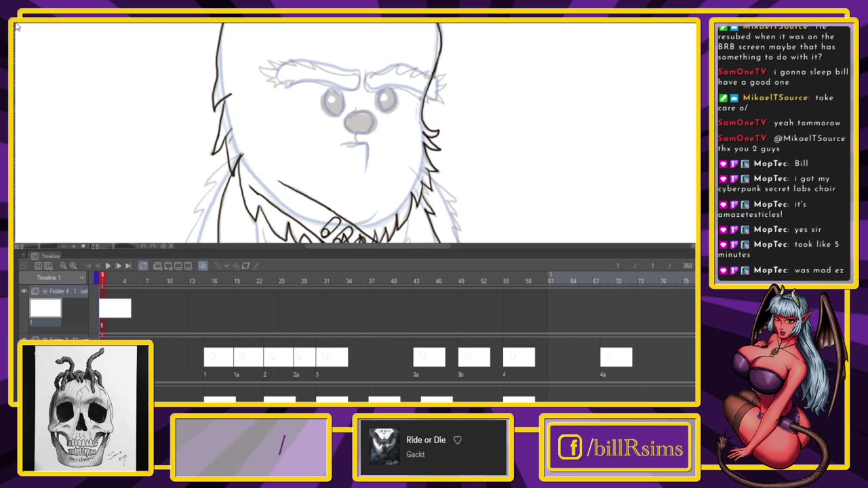The width and height of the screenshot is (868, 488).
Task: Click the pen-shaped edit icon in timeline toolbar
Action: [x=256, y=266]
